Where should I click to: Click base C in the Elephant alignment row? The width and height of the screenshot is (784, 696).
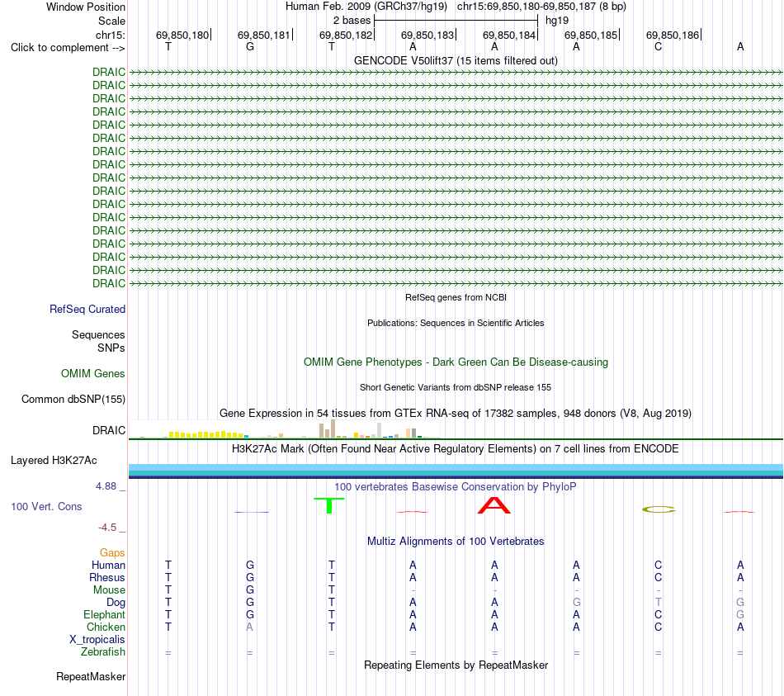(x=658, y=614)
